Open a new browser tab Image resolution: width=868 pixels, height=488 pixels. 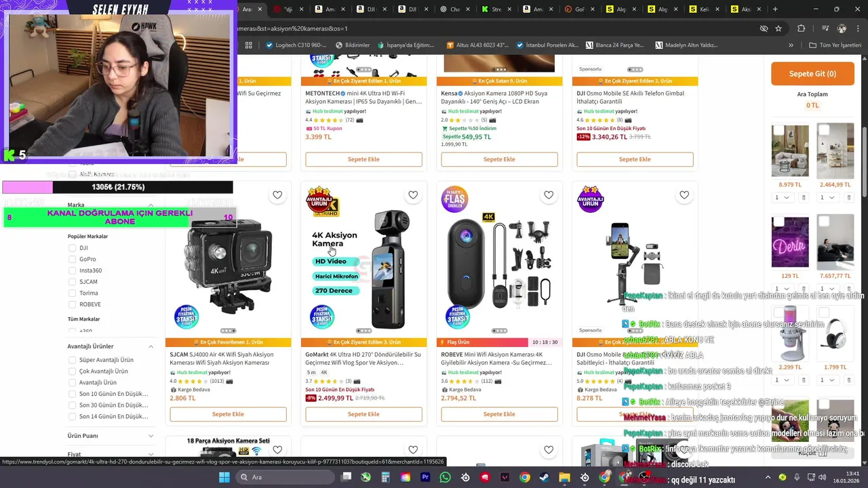775,9
